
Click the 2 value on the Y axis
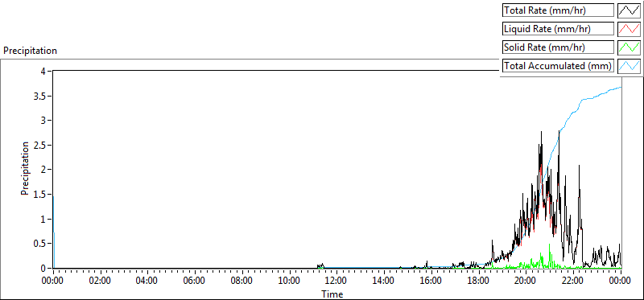pos(44,170)
